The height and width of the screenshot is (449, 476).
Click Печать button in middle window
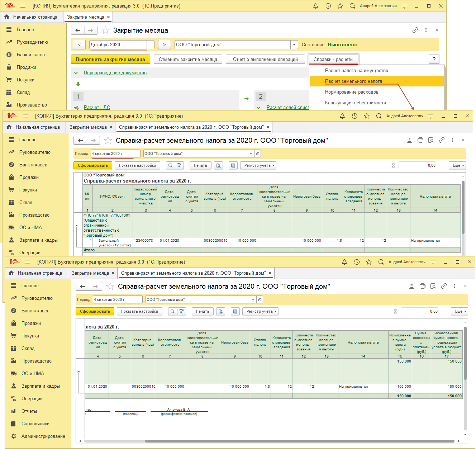200,165
